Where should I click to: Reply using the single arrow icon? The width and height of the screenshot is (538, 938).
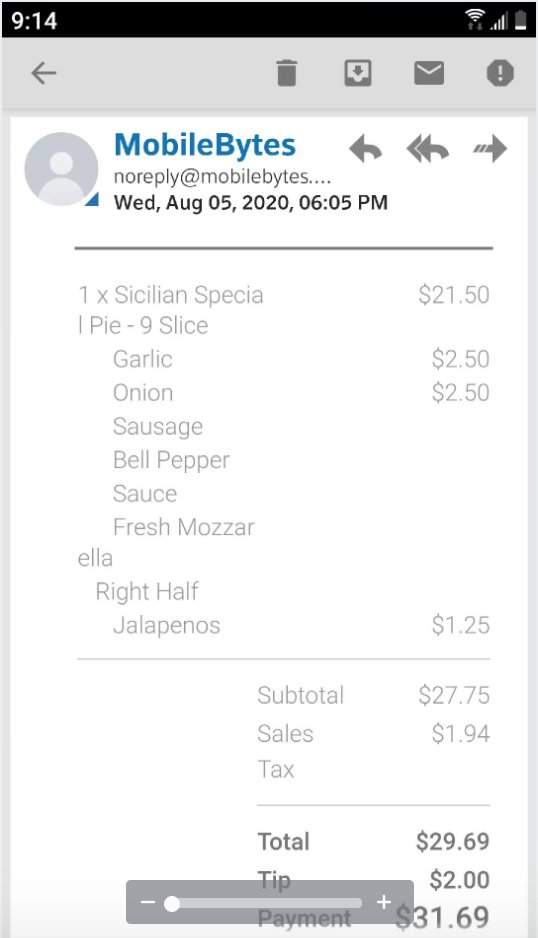(x=365, y=148)
